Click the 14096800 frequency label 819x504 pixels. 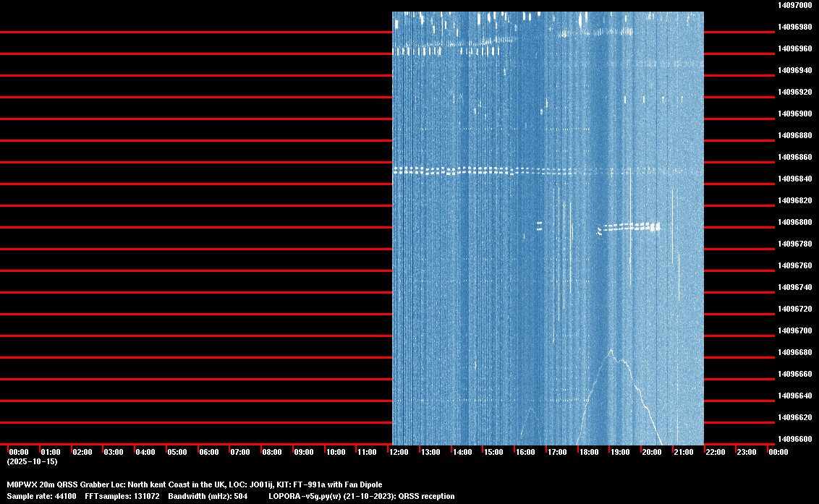pos(795,222)
